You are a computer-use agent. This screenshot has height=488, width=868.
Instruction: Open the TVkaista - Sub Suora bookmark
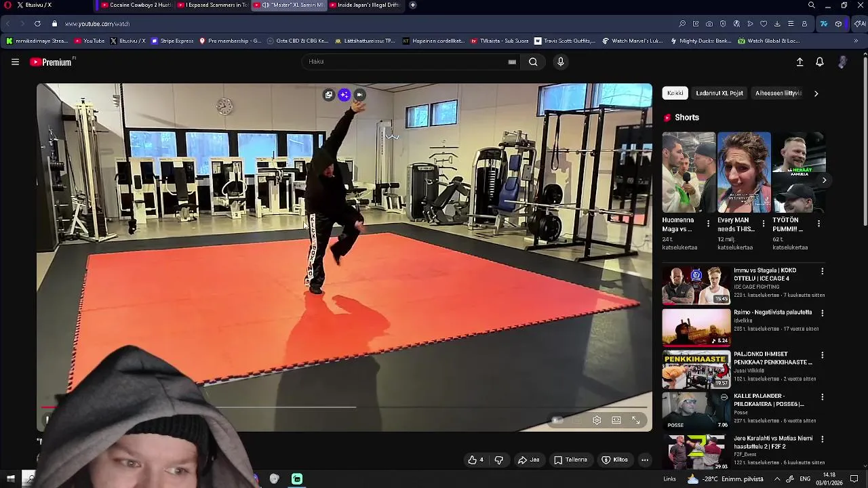click(499, 41)
